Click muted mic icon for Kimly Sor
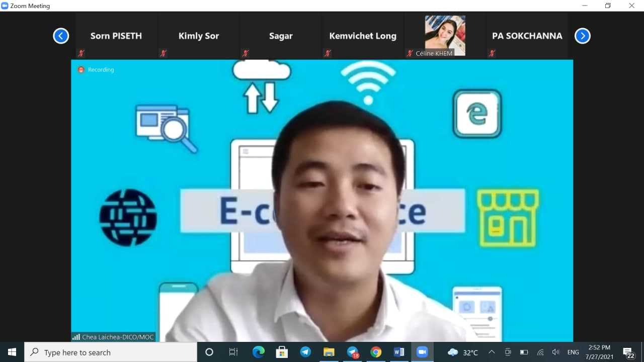The image size is (644, 362). point(163,53)
